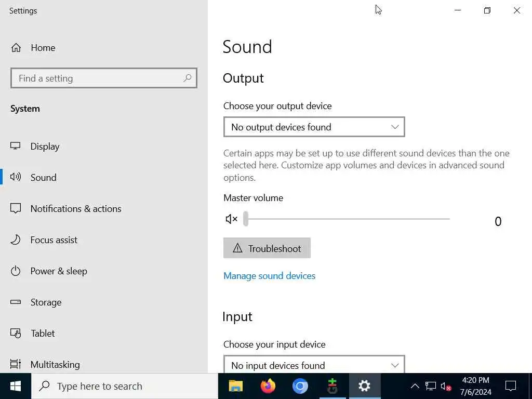
Task: Open the Windows Start menu
Action: pyautogui.click(x=16, y=386)
